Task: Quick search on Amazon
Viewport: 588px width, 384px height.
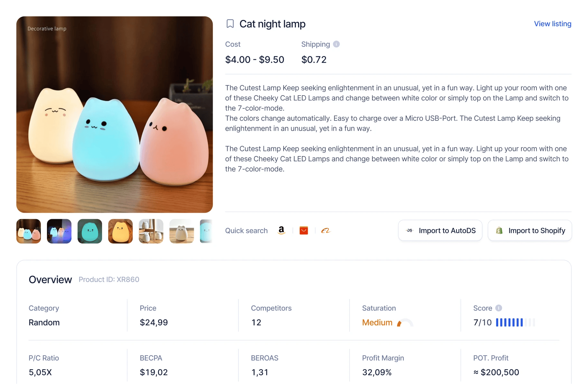Action: point(281,230)
